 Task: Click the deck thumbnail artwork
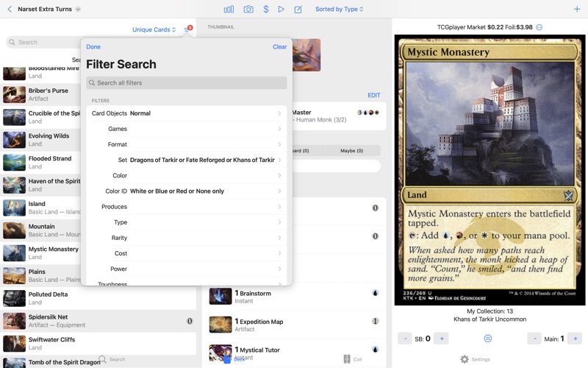[x=306, y=54]
